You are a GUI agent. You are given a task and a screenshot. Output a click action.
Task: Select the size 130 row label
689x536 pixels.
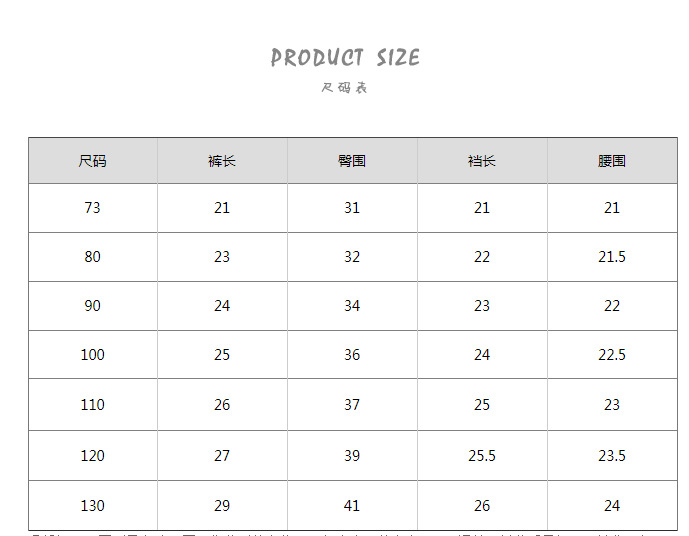(93, 506)
